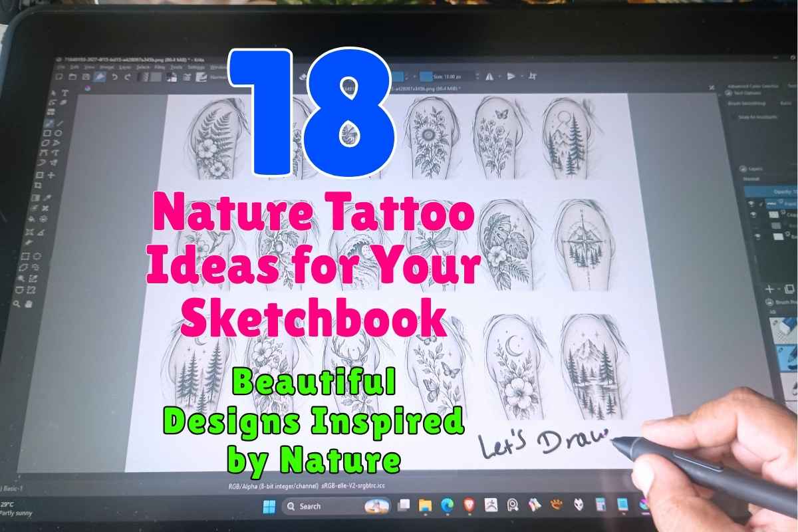Open the Layer menu
This screenshot has height=532, width=798.
(x=124, y=67)
